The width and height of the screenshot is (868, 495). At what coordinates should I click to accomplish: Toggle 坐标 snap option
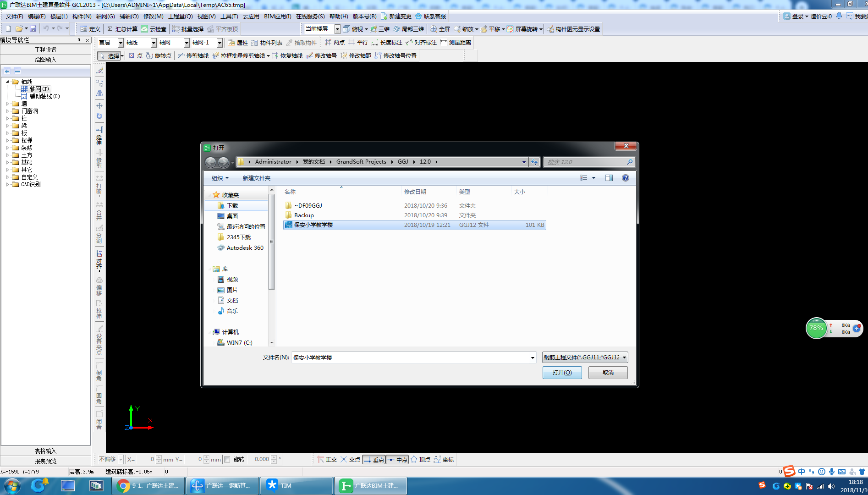(444, 459)
